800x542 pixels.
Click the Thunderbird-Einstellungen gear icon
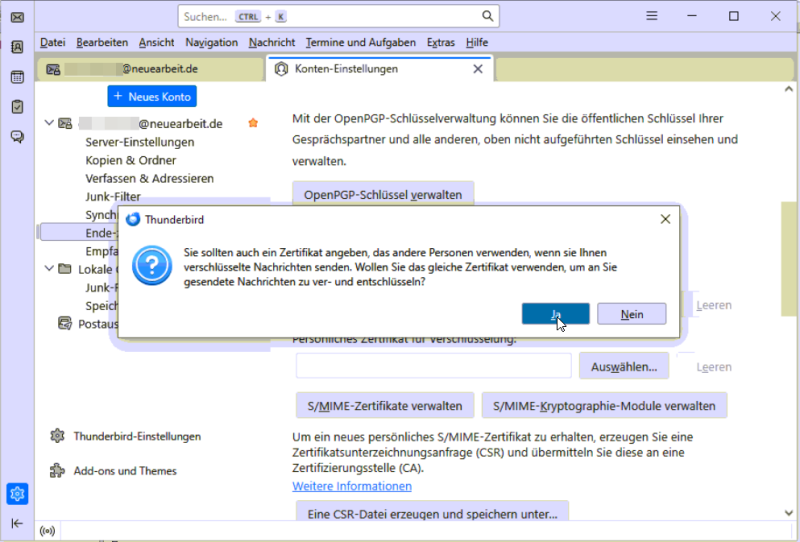click(x=57, y=436)
